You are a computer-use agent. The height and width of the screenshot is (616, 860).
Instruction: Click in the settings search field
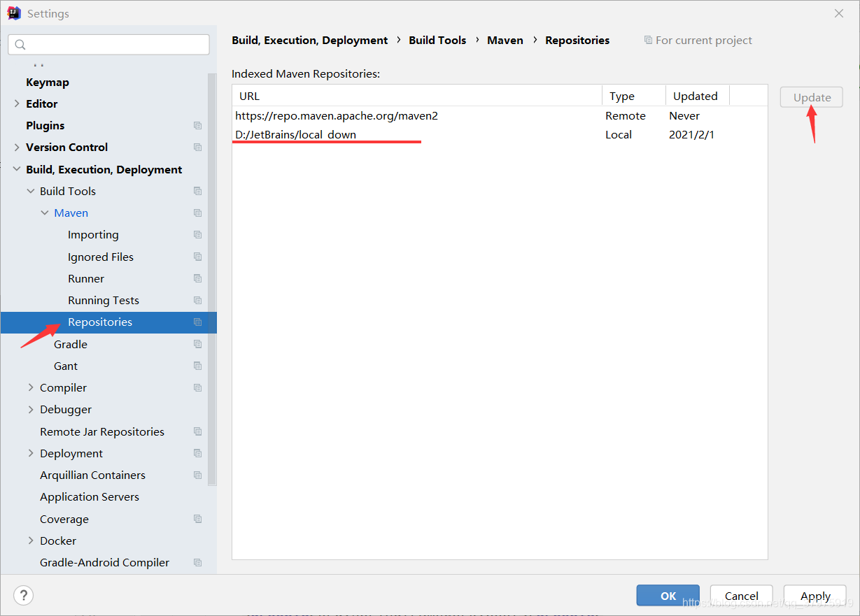coord(108,45)
